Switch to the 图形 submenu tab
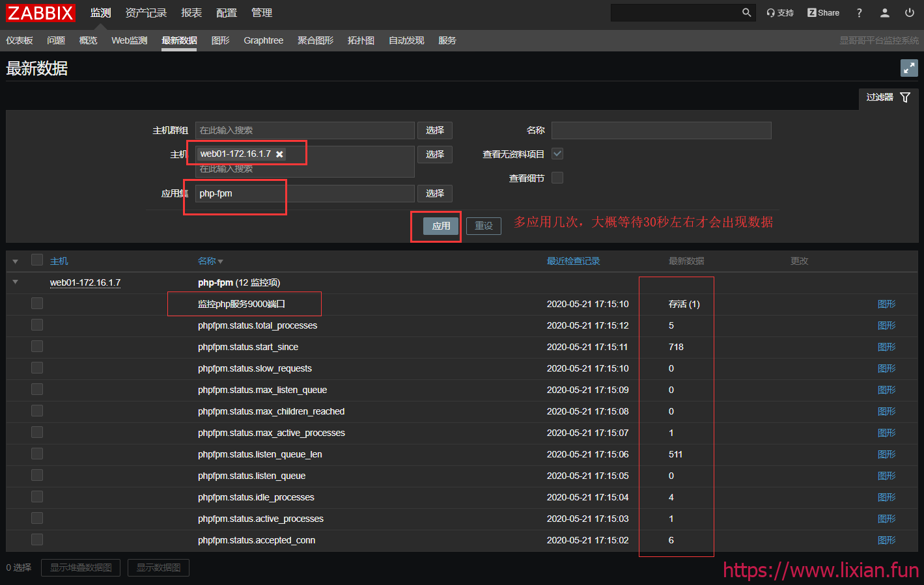 pyautogui.click(x=221, y=40)
